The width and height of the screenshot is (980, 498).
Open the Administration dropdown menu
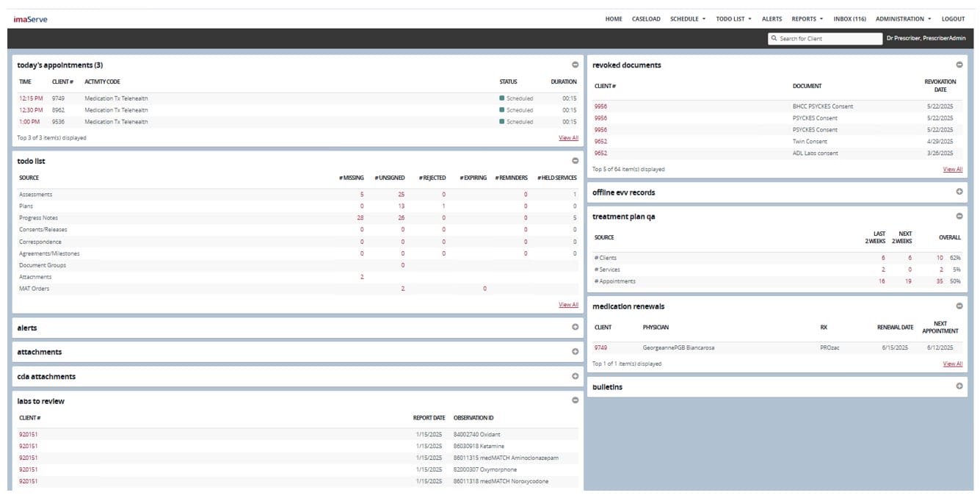pos(903,19)
